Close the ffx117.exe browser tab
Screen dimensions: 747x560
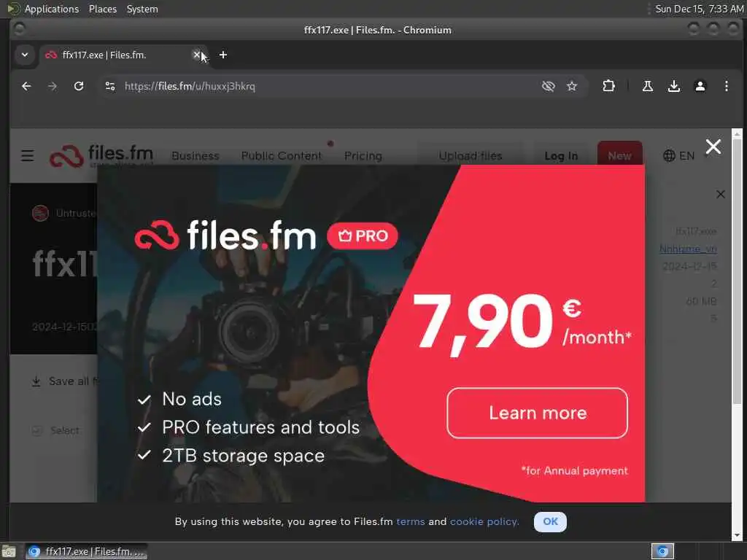coord(196,55)
